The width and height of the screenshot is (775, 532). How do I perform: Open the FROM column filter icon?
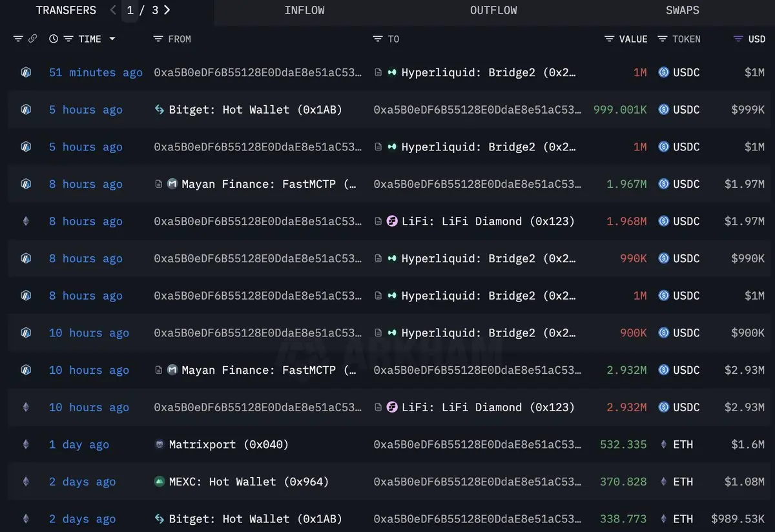(158, 39)
